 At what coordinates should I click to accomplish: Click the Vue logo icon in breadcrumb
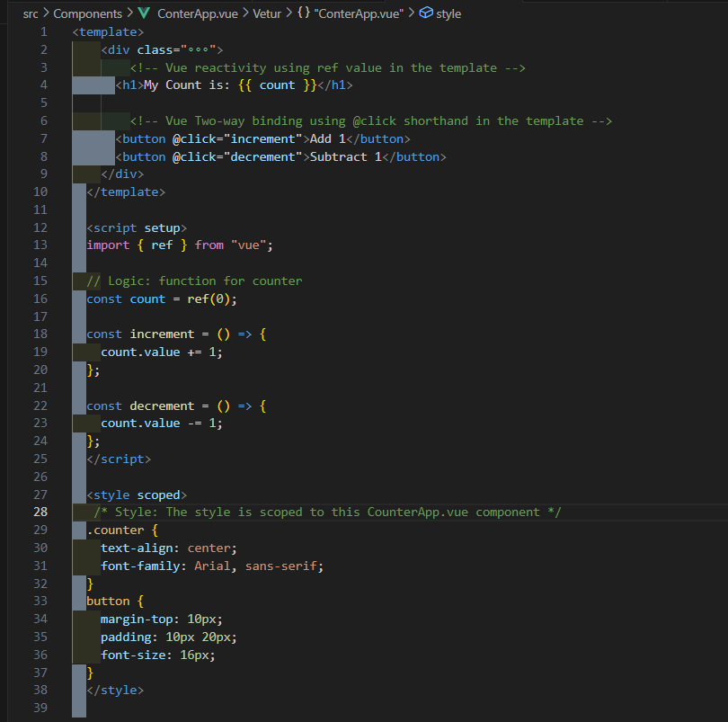144,13
